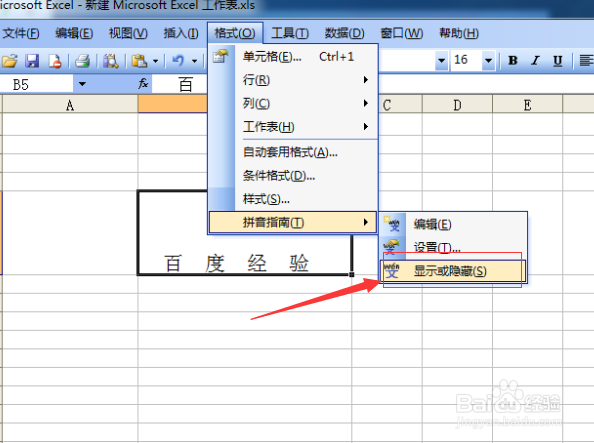Click the phonetic Edit icon in submenu
594x443 pixels.
point(392,224)
